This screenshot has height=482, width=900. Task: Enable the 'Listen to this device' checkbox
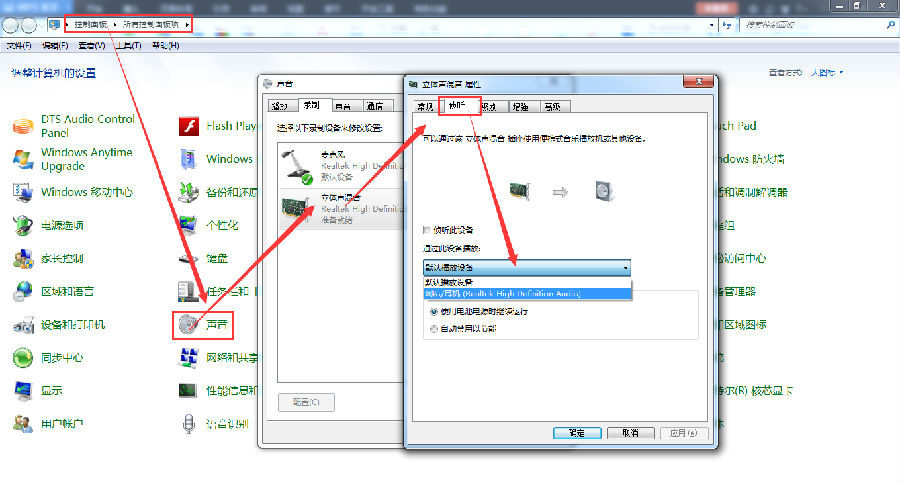tap(428, 230)
